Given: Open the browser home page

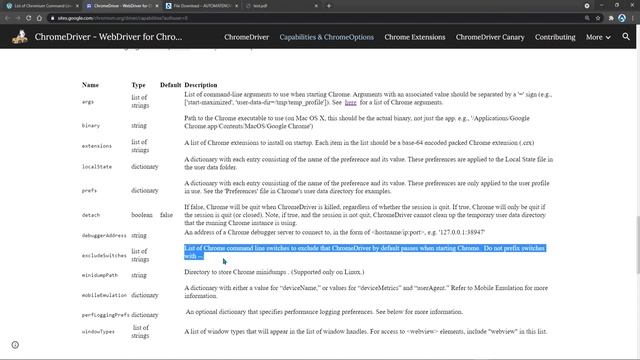Looking at the screenshot, I should pos(39,18).
